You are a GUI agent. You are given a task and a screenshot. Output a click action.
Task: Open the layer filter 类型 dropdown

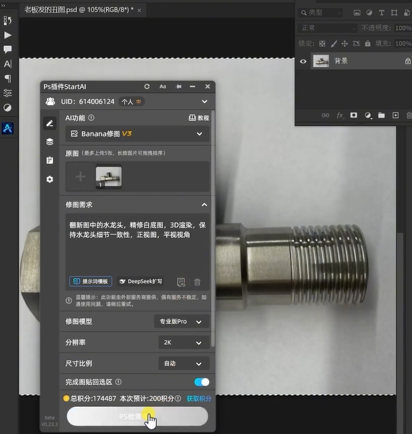click(x=320, y=13)
